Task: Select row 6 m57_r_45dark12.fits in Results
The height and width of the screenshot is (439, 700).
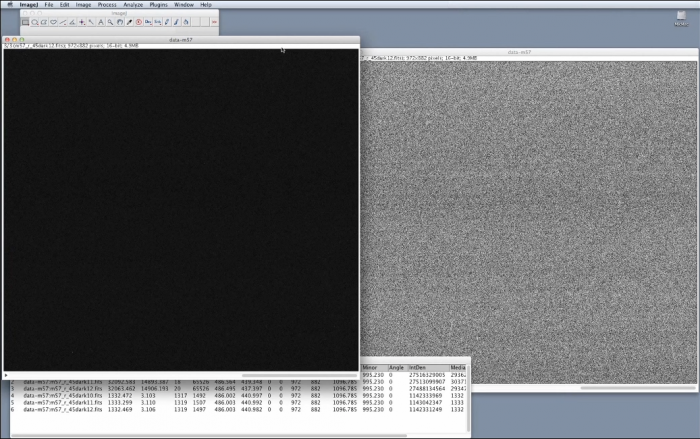Action: (238, 410)
